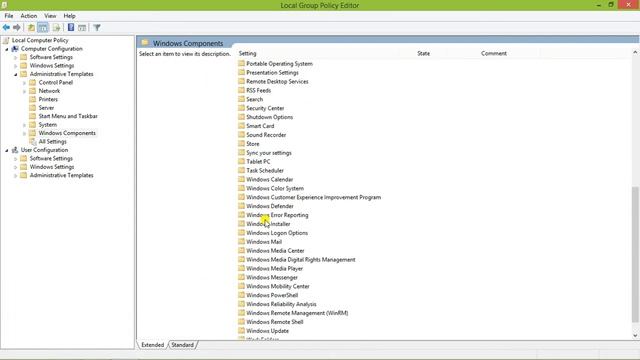Open the Help menu

coord(69,16)
